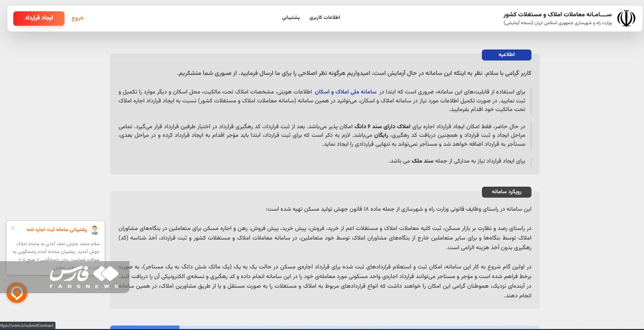Open the اطلاعات کاربری menu item
This screenshot has width=644, height=330.
pyautogui.click(x=325, y=18)
